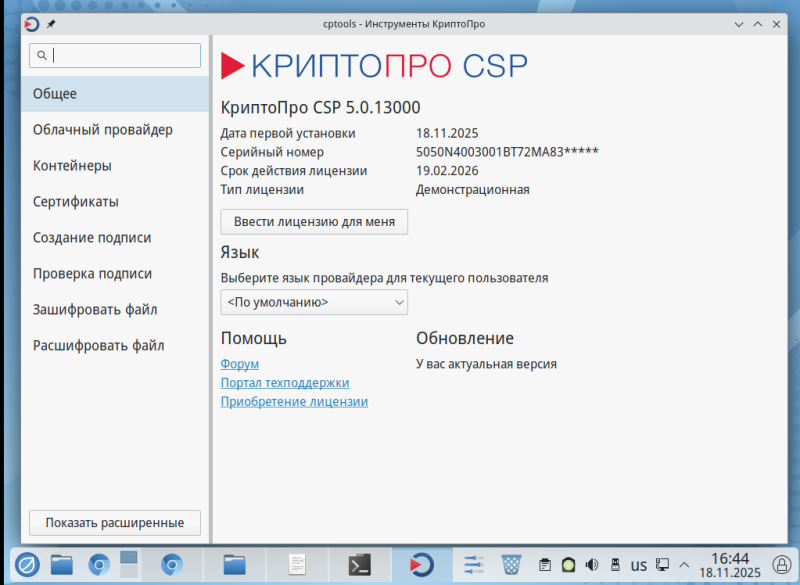Viewport: 800px width, 585px height.
Task: Switch the us keyboard layout indicator
Action: [x=638, y=564]
